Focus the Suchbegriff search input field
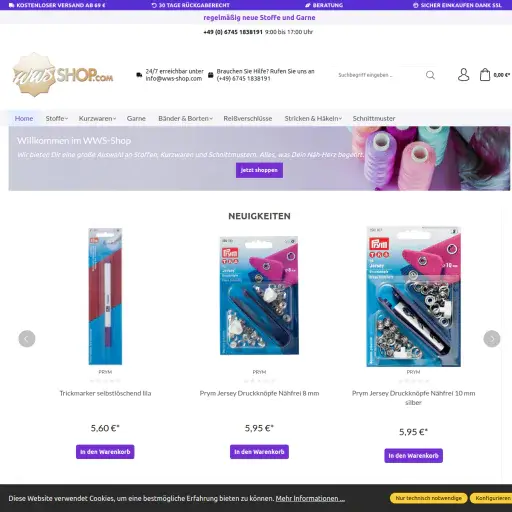Image resolution: width=512 pixels, height=512 pixels. coord(378,75)
